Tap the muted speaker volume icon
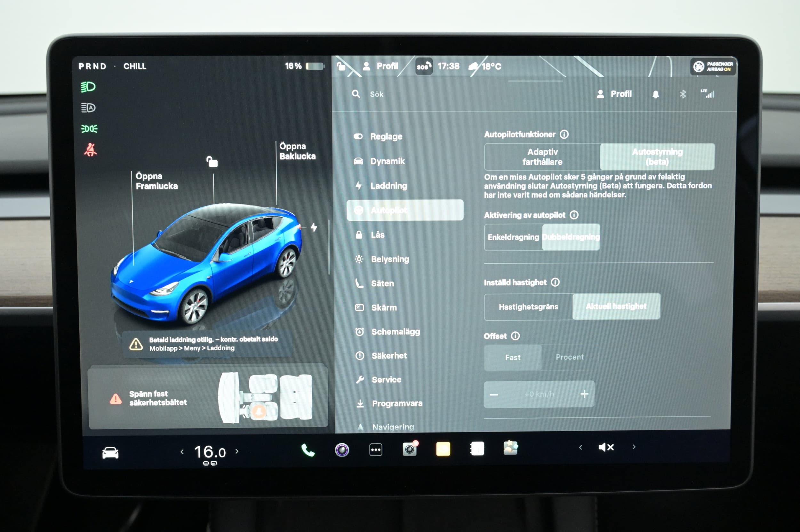Viewport: 800px width, 532px height. point(606,447)
